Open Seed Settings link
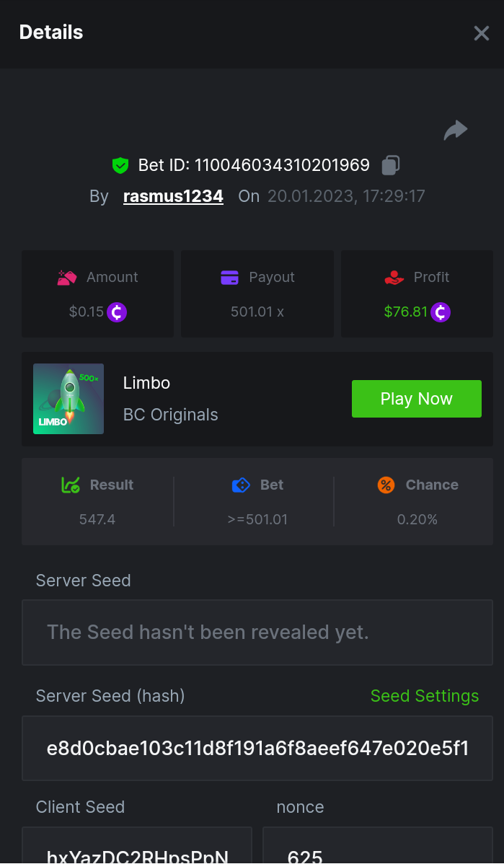The height and width of the screenshot is (864, 504). pos(424,696)
